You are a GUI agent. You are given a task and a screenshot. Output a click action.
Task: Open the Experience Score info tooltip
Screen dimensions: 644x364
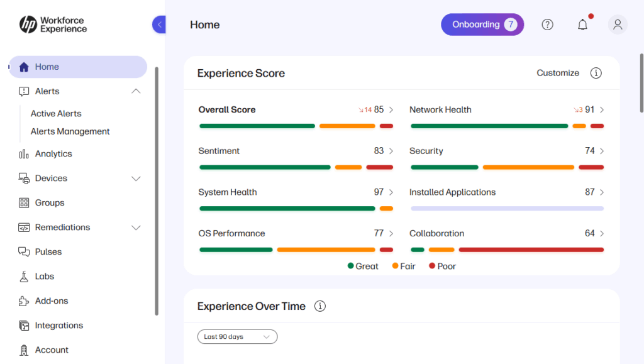coord(596,73)
